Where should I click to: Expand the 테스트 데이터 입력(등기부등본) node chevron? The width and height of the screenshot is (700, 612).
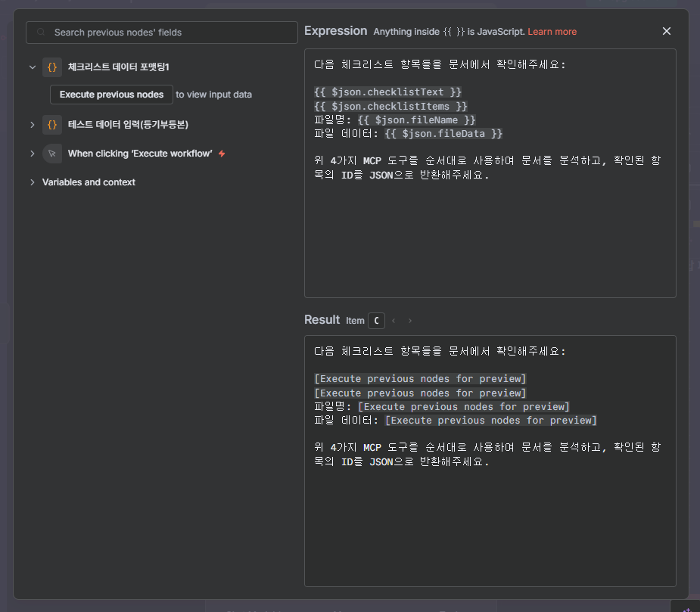point(33,125)
